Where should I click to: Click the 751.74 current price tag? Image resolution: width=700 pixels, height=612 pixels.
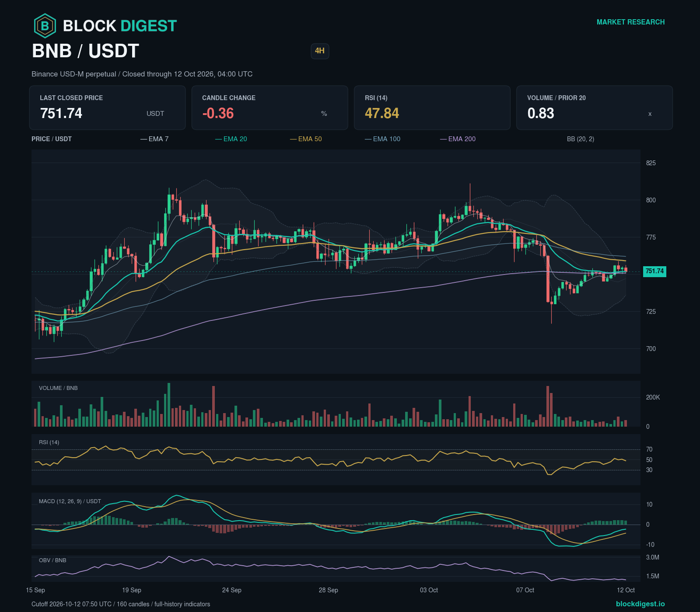pos(654,271)
